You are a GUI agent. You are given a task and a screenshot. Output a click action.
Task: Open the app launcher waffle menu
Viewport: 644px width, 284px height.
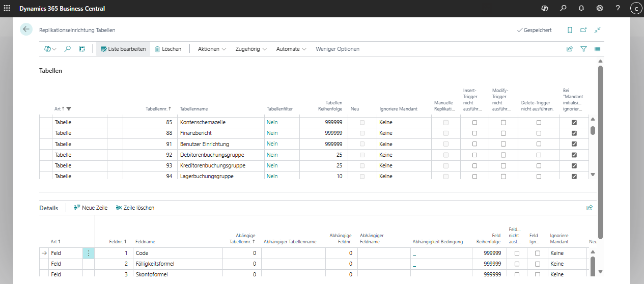(7, 8)
